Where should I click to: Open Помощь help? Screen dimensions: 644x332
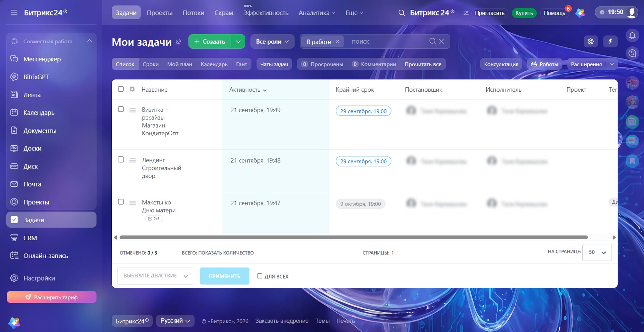point(554,13)
